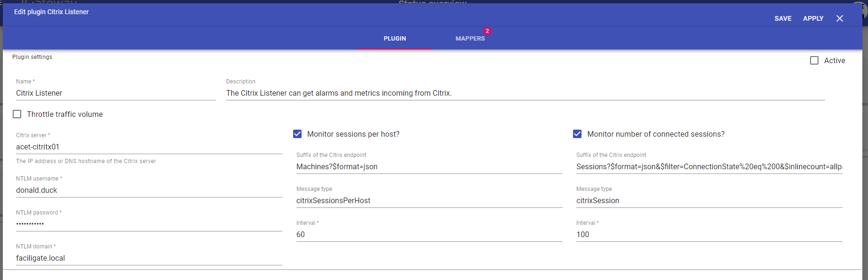Edit the NTLM username field
Image resolution: width=868 pixels, height=280 pixels.
coord(148,190)
